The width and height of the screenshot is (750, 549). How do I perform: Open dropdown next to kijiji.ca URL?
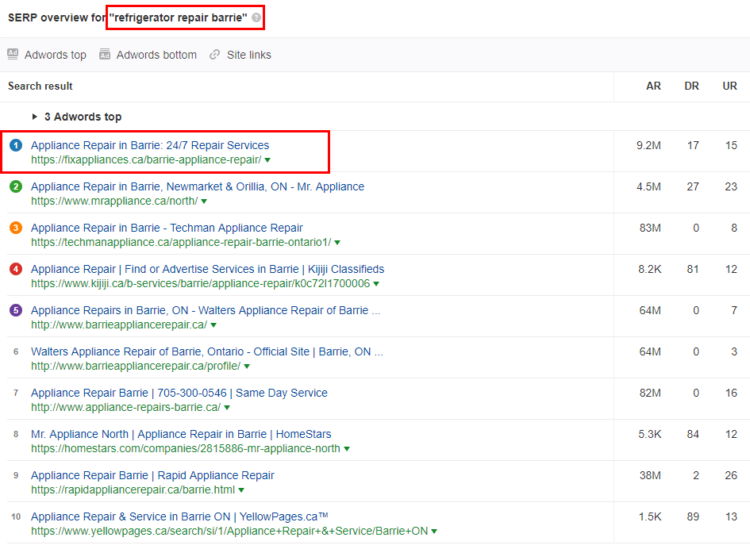(x=376, y=284)
